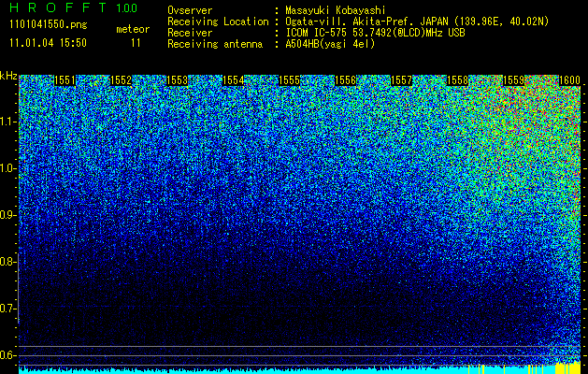
Task: Click the 1557 time marker label
Action: click(402, 80)
